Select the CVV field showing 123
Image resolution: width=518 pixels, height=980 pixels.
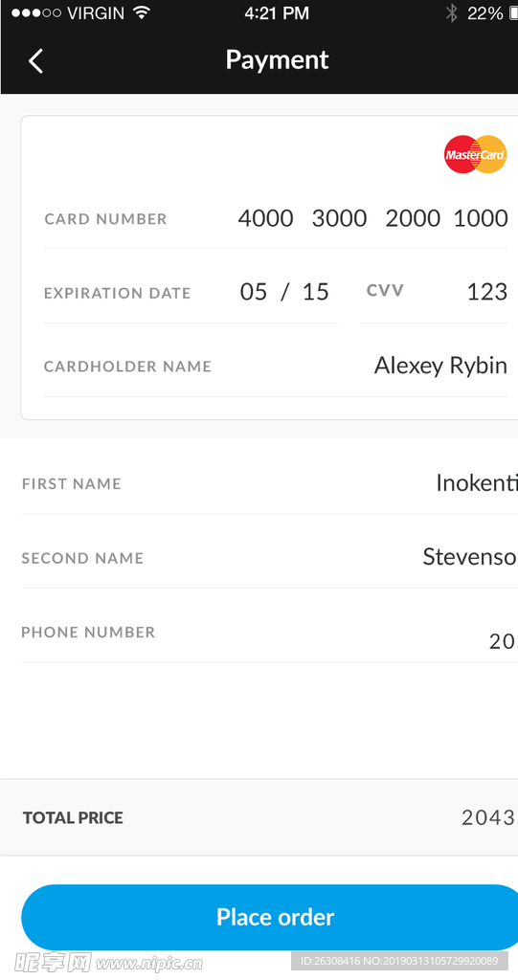point(434,292)
